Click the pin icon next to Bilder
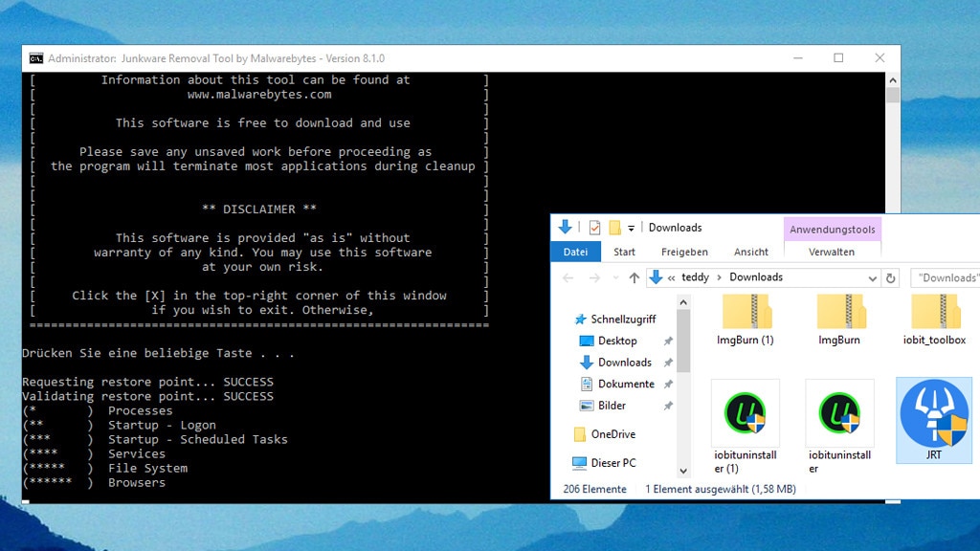980x551 pixels. [x=668, y=406]
